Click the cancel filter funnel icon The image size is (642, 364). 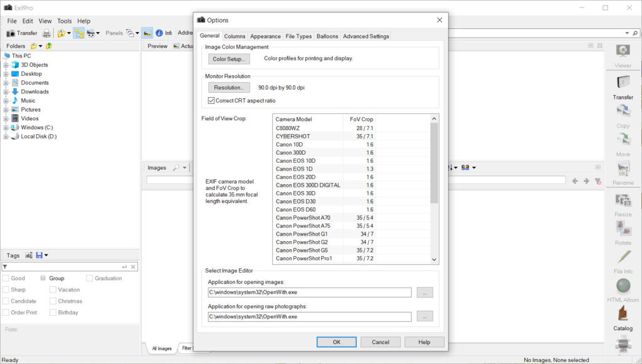pyautogui.click(x=597, y=181)
